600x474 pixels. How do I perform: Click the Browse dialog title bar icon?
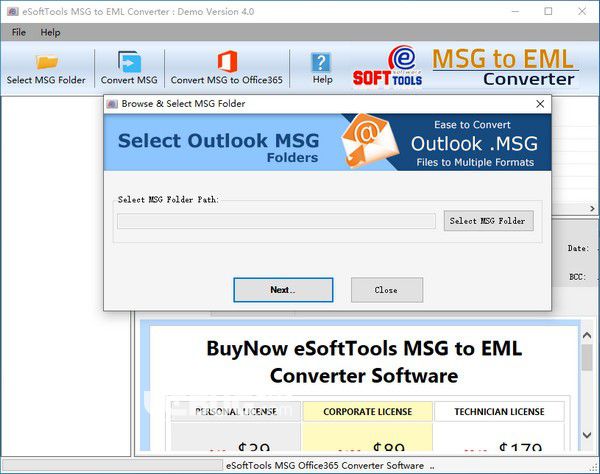(x=112, y=104)
